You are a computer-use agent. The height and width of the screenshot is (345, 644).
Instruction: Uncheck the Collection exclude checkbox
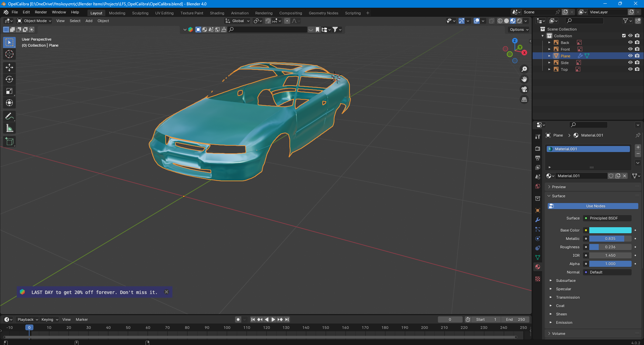pyautogui.click(x=624, y=36)
